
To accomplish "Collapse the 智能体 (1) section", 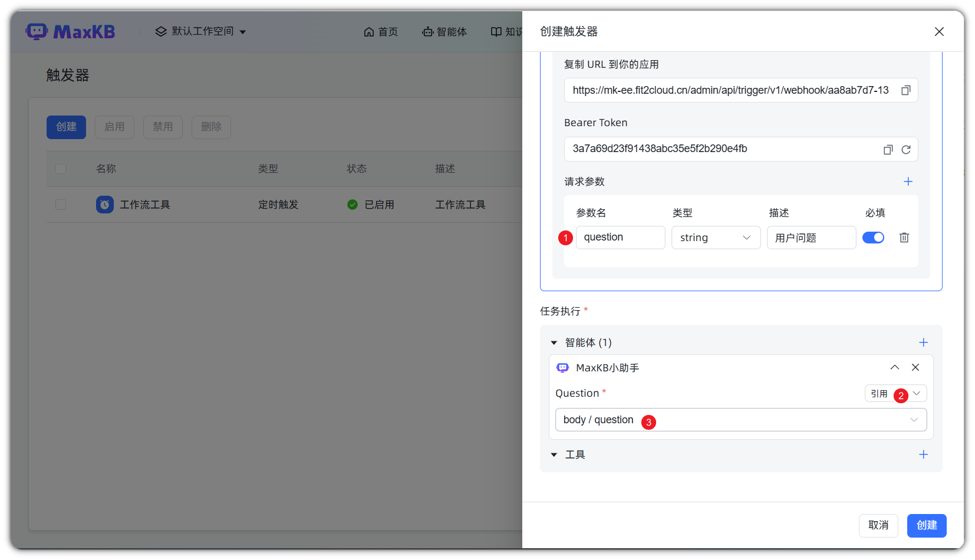I will tap(554, 342).
